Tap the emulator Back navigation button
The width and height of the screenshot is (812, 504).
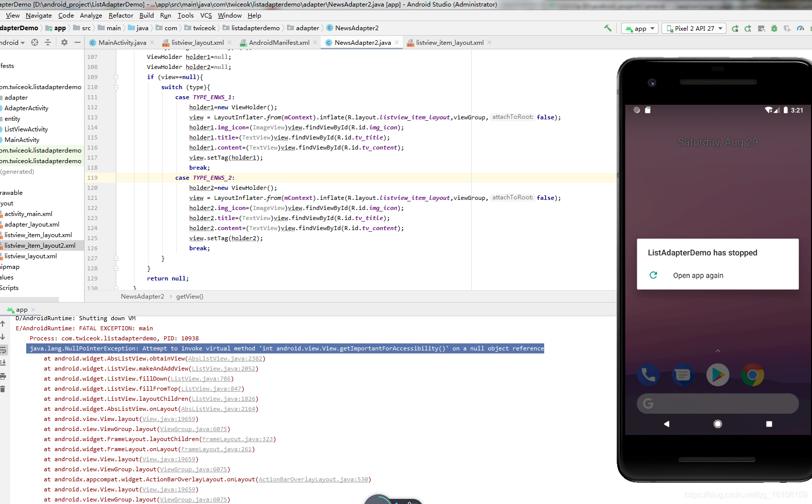coord(667,424)
